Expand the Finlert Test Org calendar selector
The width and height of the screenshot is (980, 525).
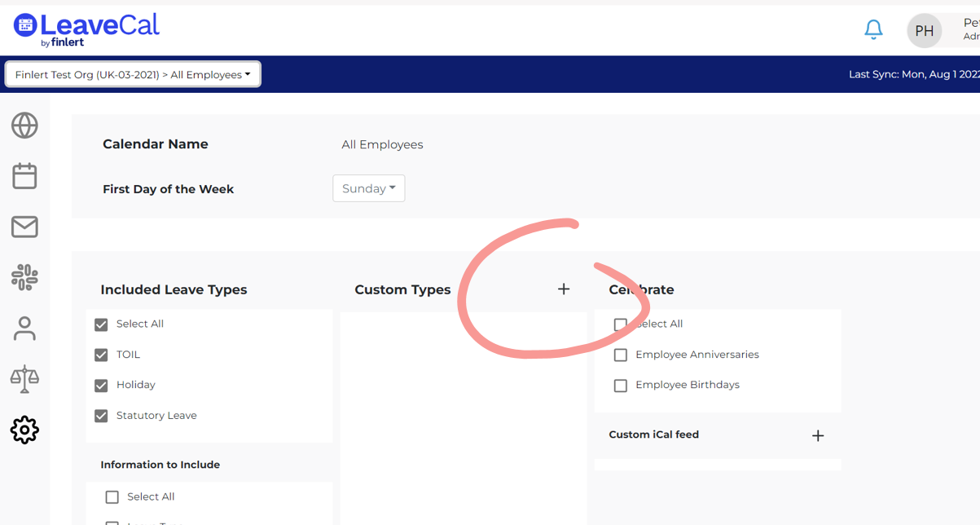(x=133, y=74)
